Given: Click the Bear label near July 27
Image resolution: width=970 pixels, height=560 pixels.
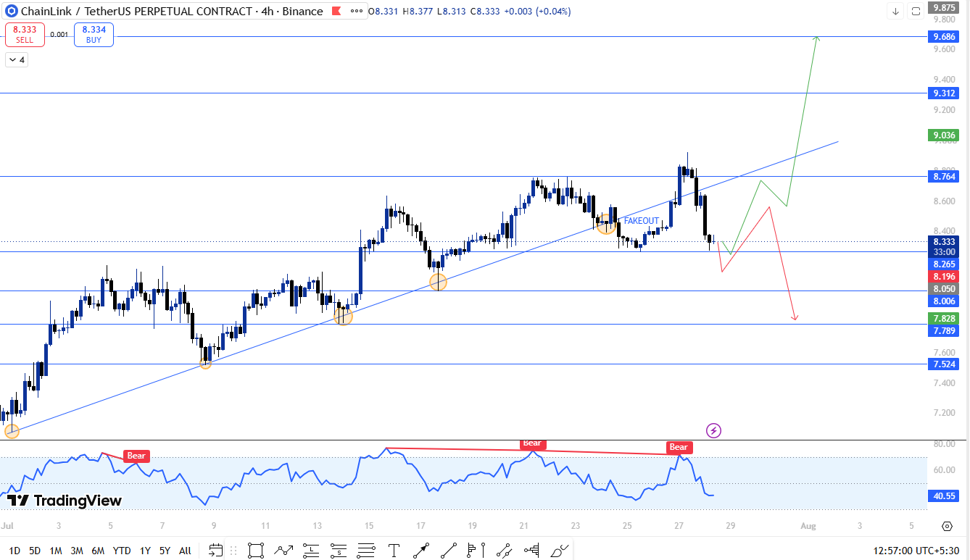Looking at the screenshot, I should (x=678, y=447).
